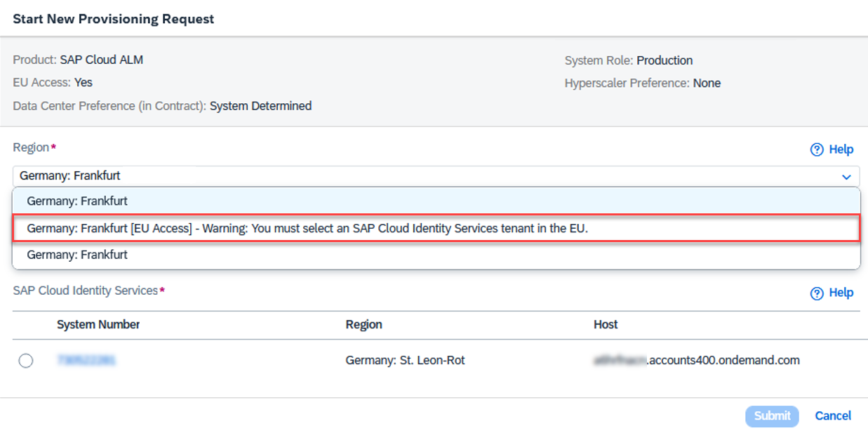The width and height of the screenshot is (868, 433).
Task: Choose the first Germany: Frankfurt option in list
Action: pos(77,201)
